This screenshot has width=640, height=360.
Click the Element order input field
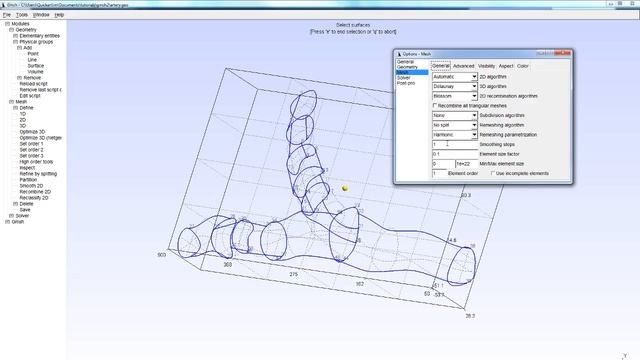coord(439,173)
